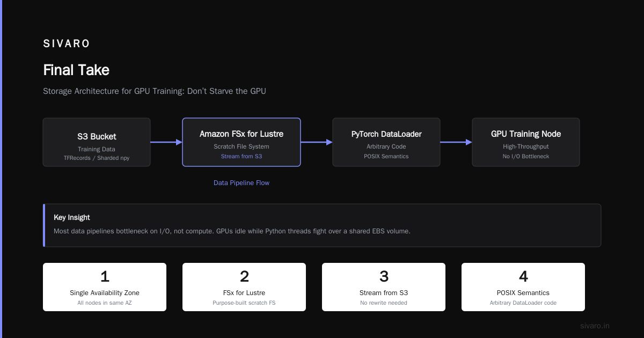Click 'Arbitrary DataLoader code' text

tap(523, 303)
